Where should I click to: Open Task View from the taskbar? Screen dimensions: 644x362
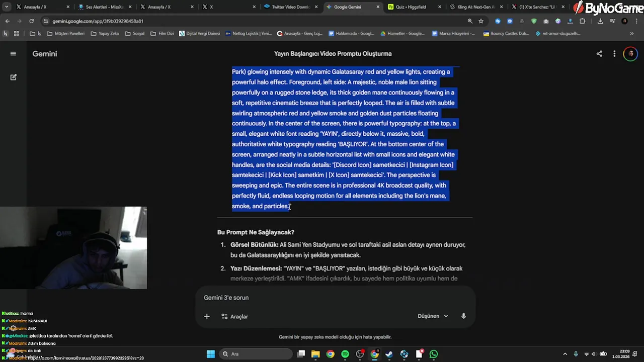pos(301,354)
